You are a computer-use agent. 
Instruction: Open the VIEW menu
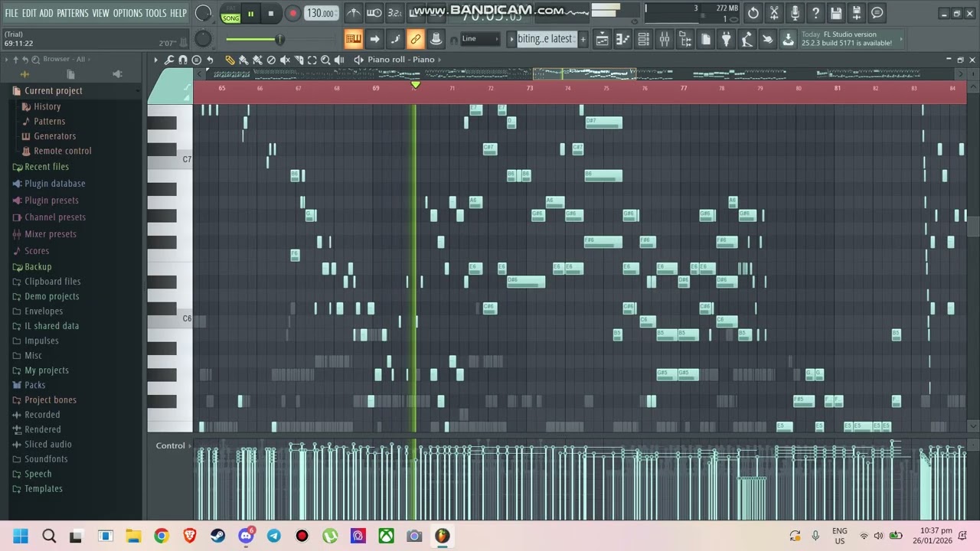100,13
